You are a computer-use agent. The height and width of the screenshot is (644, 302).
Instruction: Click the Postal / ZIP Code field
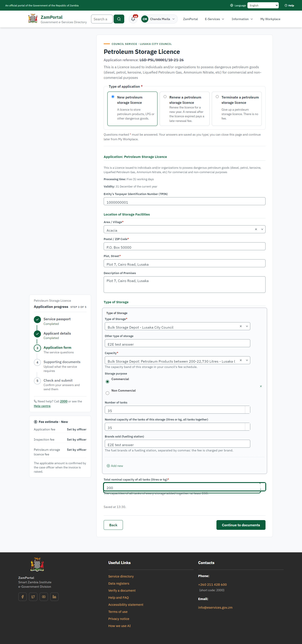(x=184, y=246)
